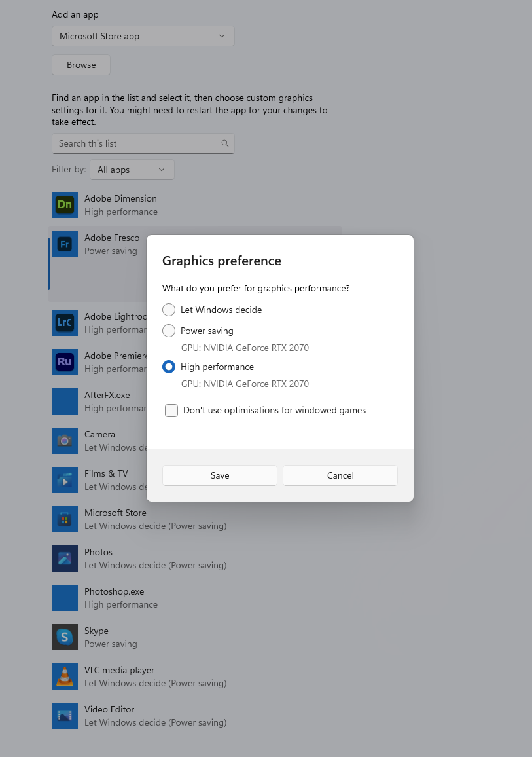Image resolution: width=532 pixels, height=757 pixels.
Task: Click the Adobe Premiere icon
Action: click(x=64, y=361)
